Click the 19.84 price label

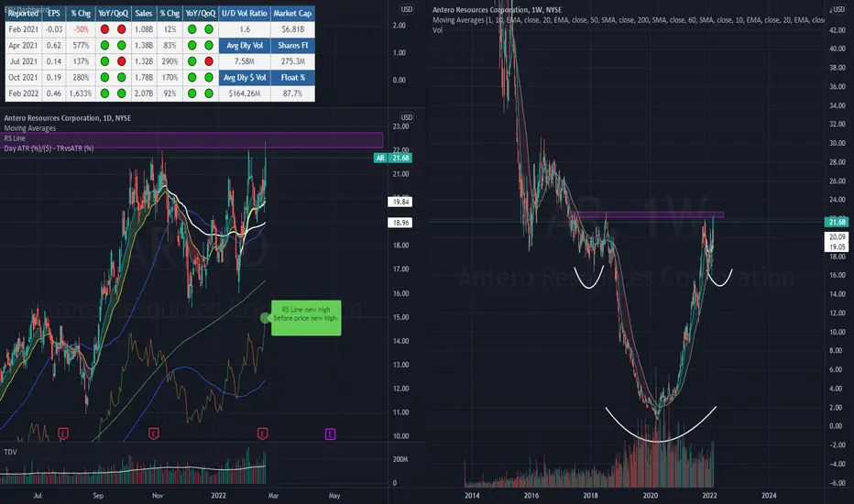click(x=400, y=202)
